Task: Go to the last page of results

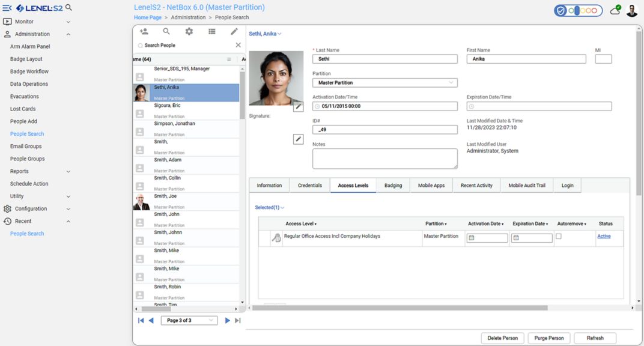Action: click(x=238, y=321)
